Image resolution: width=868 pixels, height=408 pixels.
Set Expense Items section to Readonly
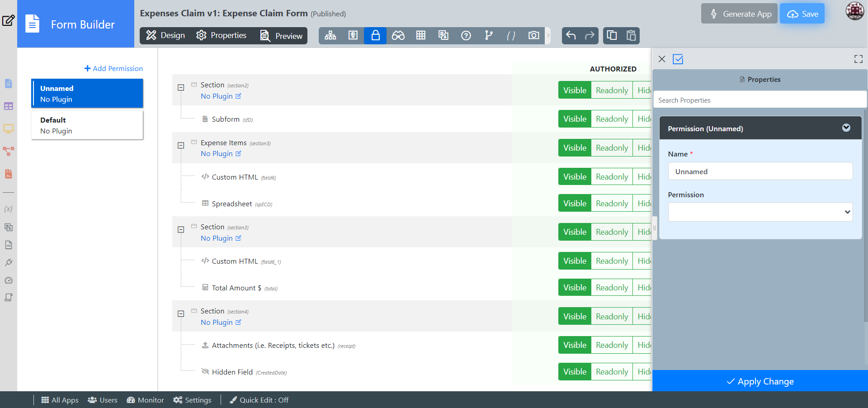[612, 148]
